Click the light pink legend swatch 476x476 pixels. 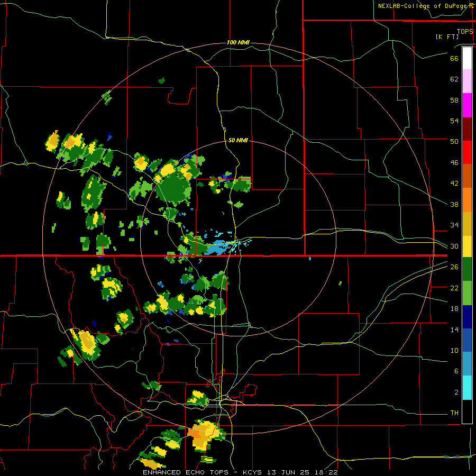tap(467, 81)
